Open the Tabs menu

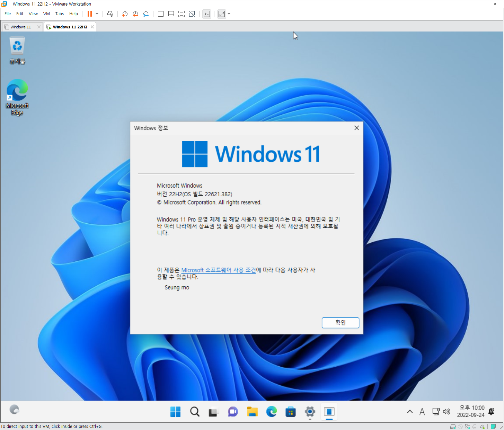click(x=60, y=14)
